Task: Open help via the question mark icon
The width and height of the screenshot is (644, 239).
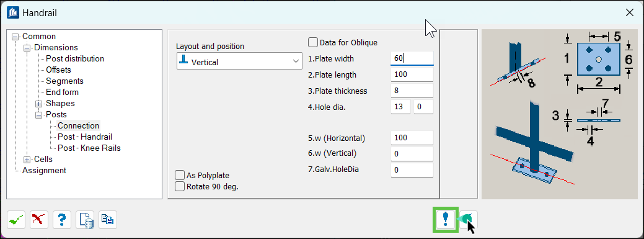Action: pyautogui.click(x=62, y=220)
